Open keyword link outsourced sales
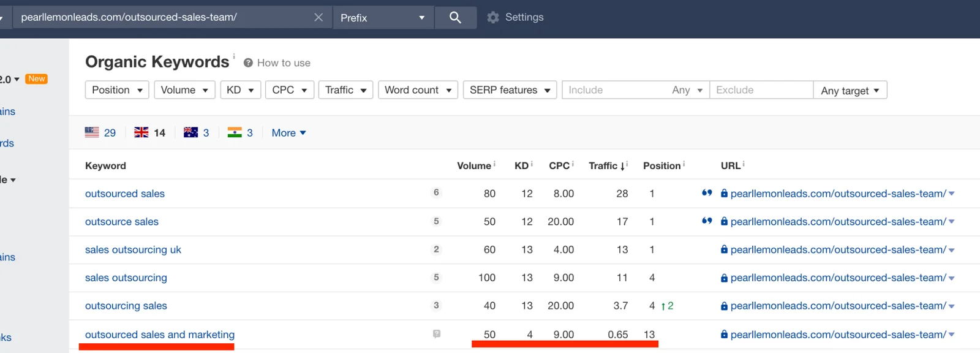The image size is (980, 353). click(x=125, y=194)
